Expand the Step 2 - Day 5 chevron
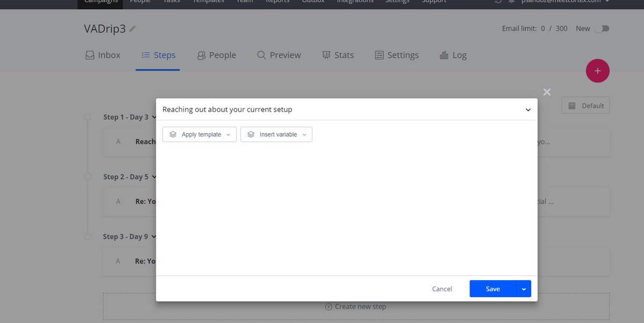Screen dimensions: 644x323 pos(154,177)
